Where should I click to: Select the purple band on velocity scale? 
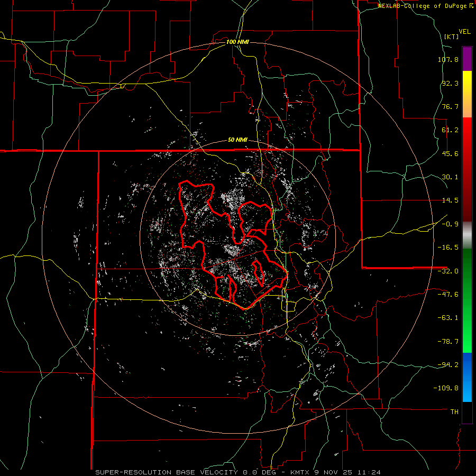(467, 59)
